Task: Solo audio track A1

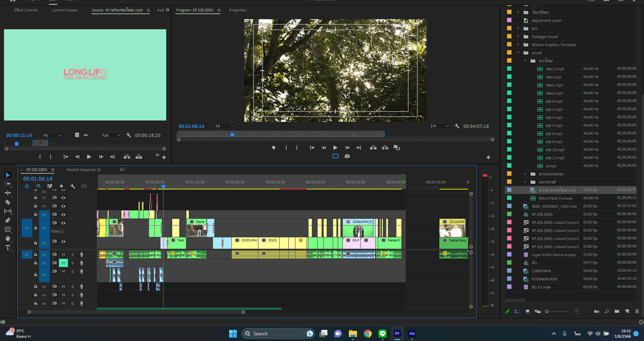Action: (72, 255)
